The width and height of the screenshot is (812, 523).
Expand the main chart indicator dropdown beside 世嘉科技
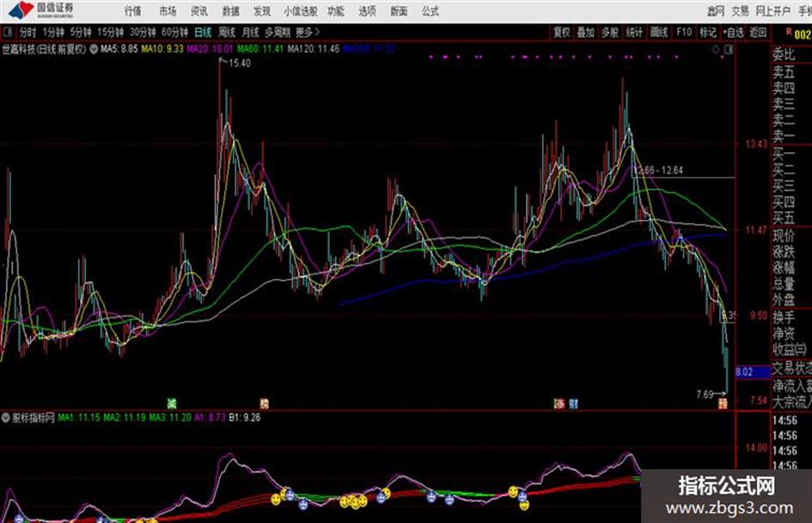[x=94, y=50]
